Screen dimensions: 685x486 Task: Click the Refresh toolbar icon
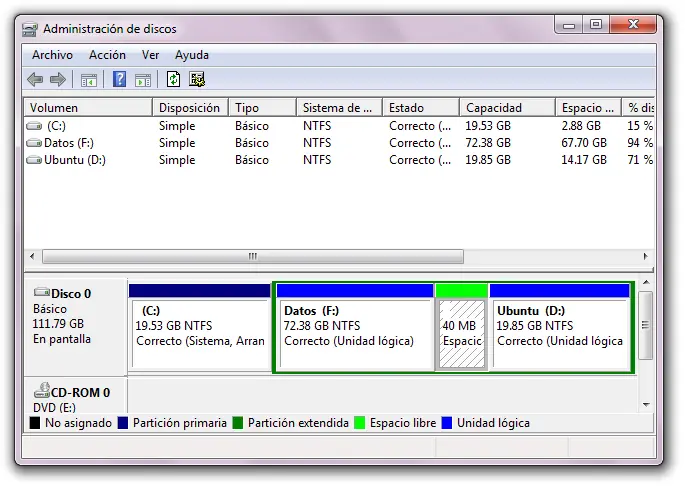[x=173, y=80]
